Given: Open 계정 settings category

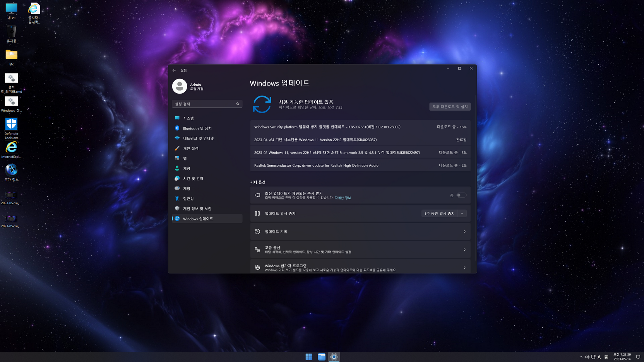Looking at the screenshot, I should pos(207,168).
